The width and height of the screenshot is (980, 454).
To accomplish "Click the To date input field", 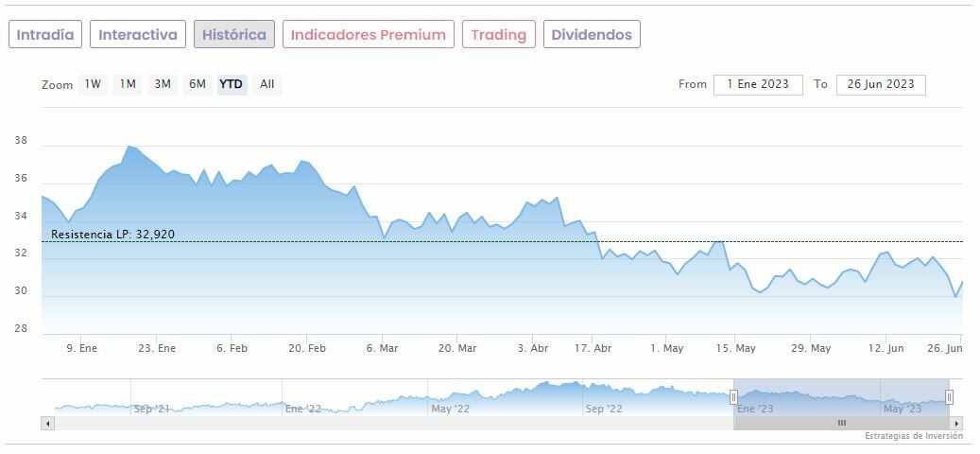I will point(881,84).
